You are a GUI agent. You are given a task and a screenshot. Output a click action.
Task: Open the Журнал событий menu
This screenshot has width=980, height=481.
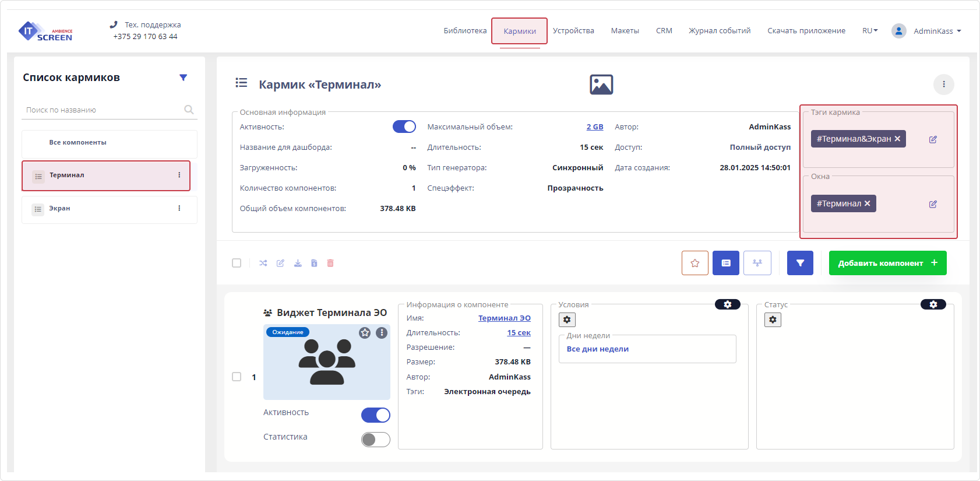[720, 31]
